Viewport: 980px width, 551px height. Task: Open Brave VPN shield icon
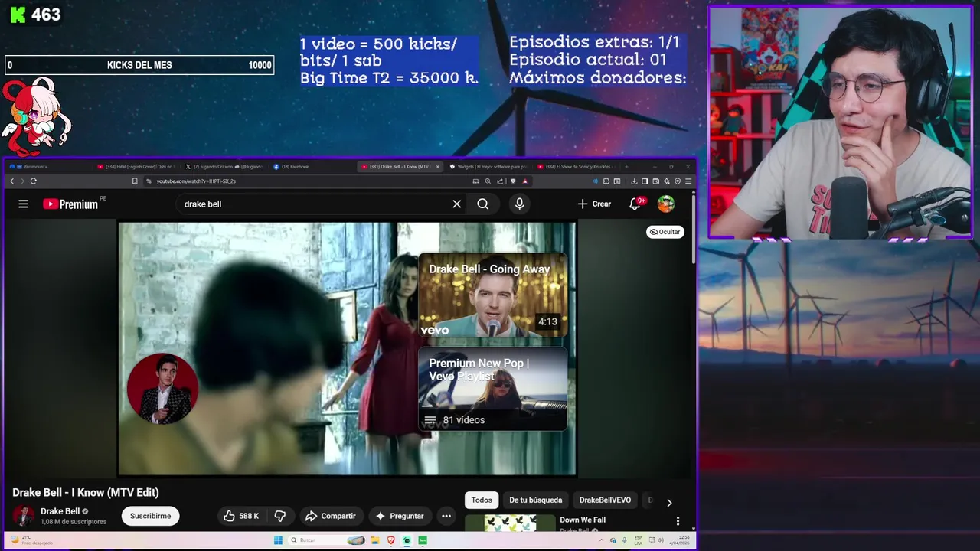(678, 181)
